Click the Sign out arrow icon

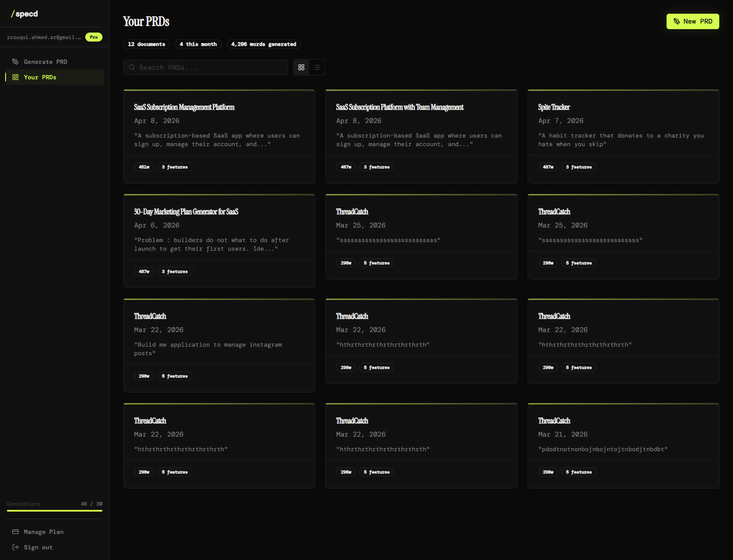point(15,547)
